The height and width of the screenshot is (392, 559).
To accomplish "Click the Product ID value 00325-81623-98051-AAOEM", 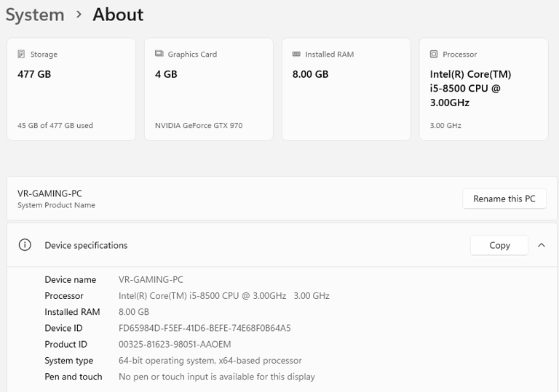I will [175, 344].
